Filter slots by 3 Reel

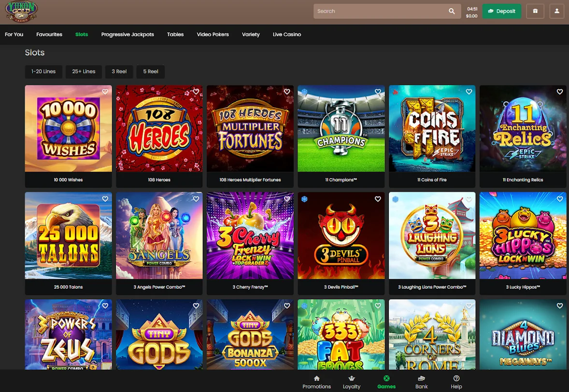click(x=119, y=71)
